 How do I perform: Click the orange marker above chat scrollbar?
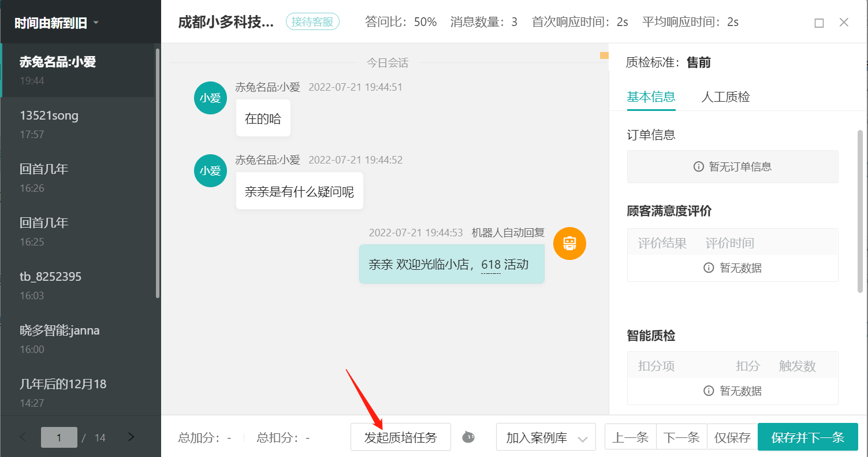point(604,55)
